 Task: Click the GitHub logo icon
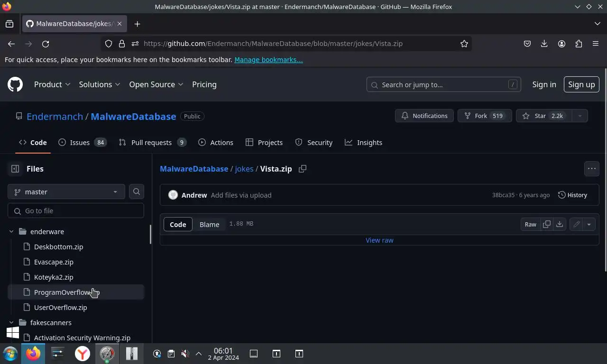(x=15, y=84)
